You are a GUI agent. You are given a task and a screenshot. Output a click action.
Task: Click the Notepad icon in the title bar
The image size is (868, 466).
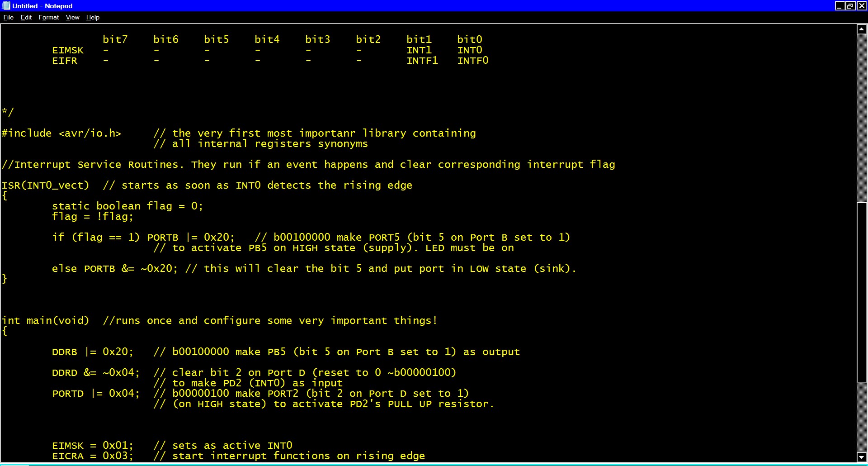pos(6,6)
